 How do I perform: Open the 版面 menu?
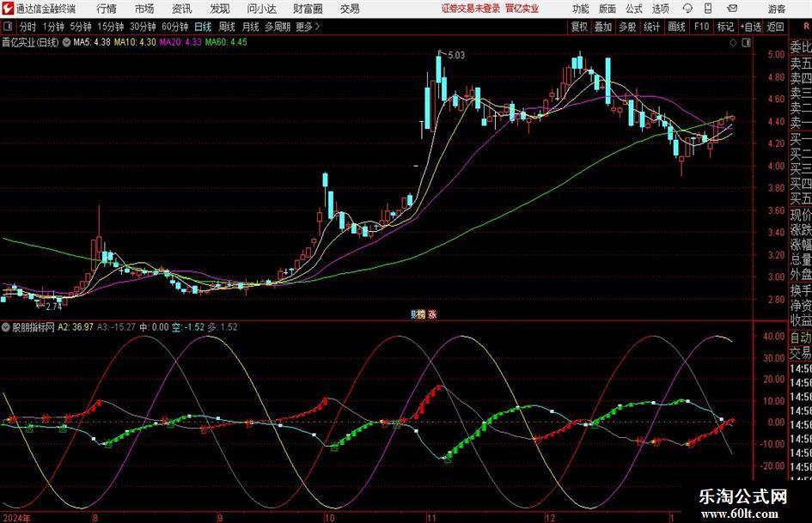(x=607, y=9)
